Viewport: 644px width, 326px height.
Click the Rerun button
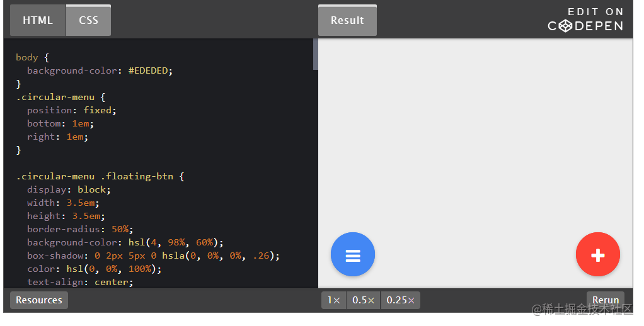click(606, 300)
